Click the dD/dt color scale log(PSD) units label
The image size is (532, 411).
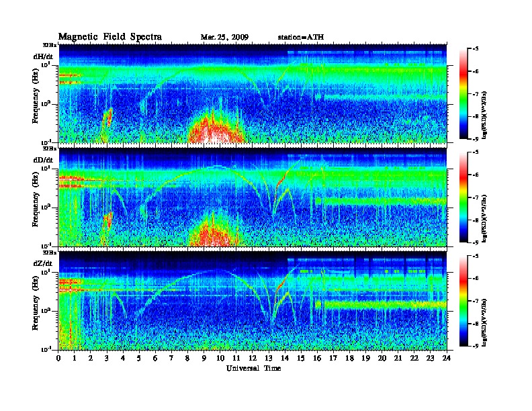click(485, 218)
